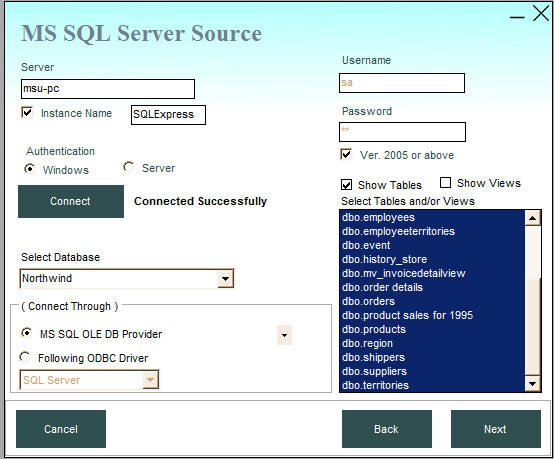Click the Back button
The image size is (554, 459).
point(387,429)
